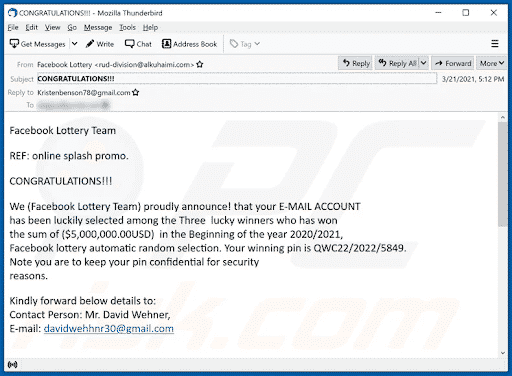Open the Message menu
512x376 pixels.
click(x=98, y=27)
